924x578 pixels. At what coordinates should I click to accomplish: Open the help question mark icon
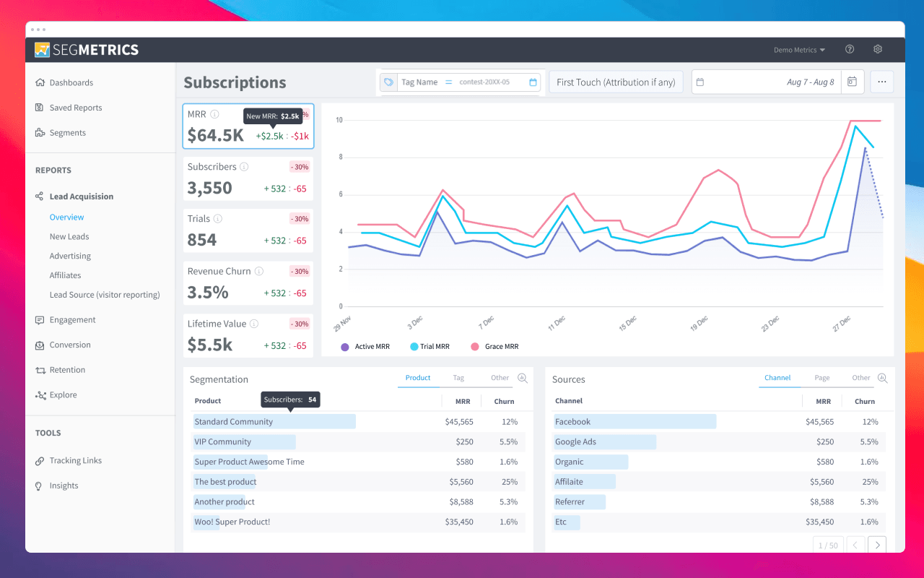[x=850, y=49]
